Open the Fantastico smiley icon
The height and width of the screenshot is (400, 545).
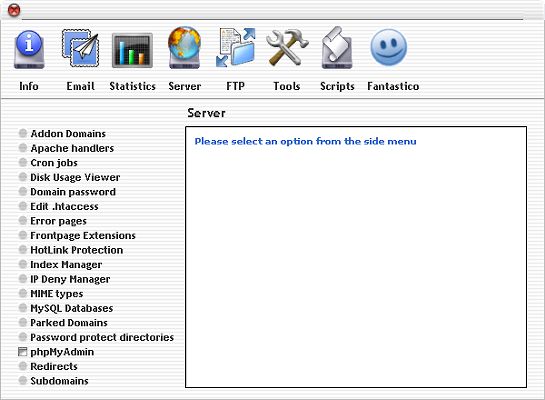click(389, 48)
